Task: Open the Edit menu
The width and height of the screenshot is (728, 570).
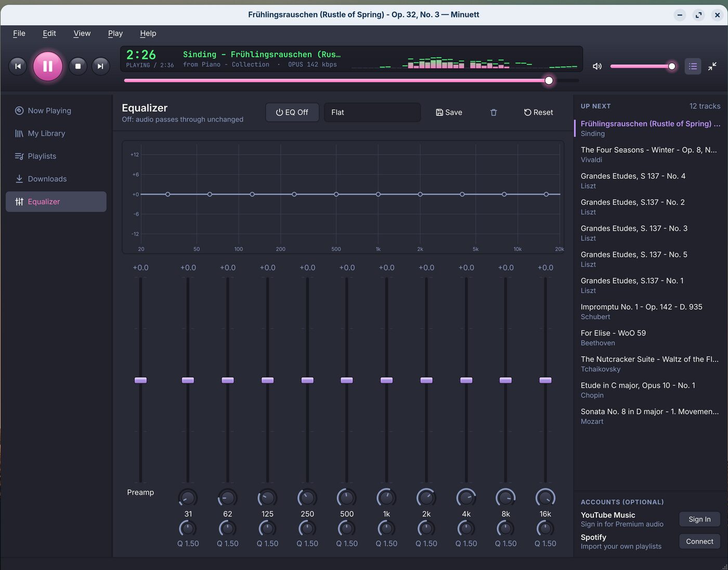Action: click(49, 33)
